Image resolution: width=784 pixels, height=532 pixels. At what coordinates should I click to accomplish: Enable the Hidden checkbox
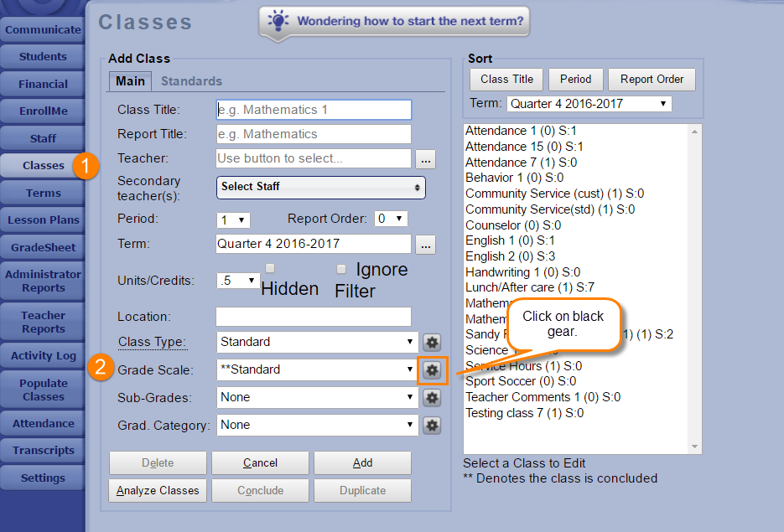click(x=270, y=268)
